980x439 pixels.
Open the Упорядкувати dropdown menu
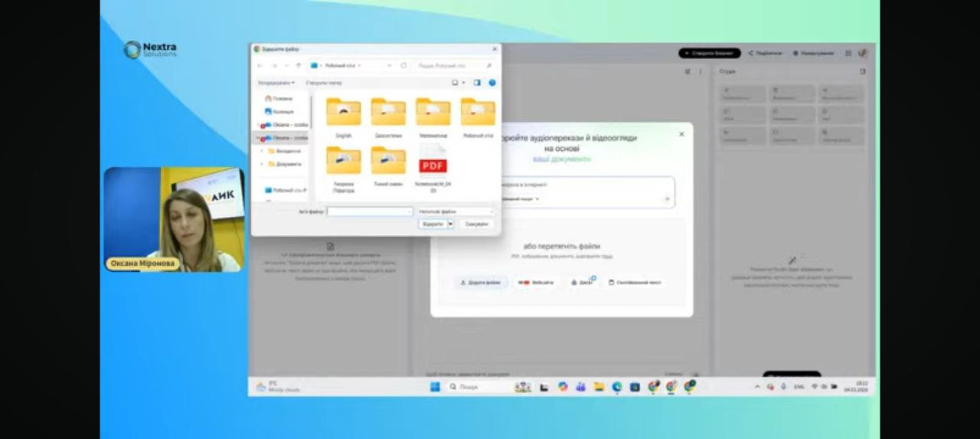(x=276, y=83)
